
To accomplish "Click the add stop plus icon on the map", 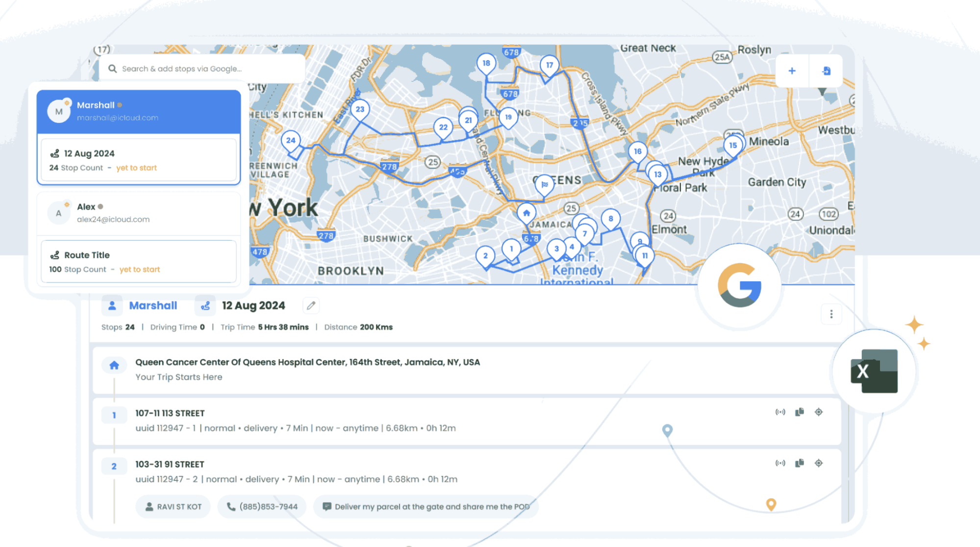I will pyautogui.click(x=792, y=71).
